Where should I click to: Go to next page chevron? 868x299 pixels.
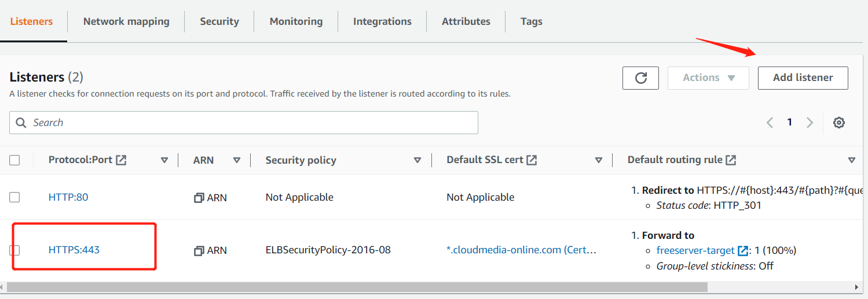[810, 123]
